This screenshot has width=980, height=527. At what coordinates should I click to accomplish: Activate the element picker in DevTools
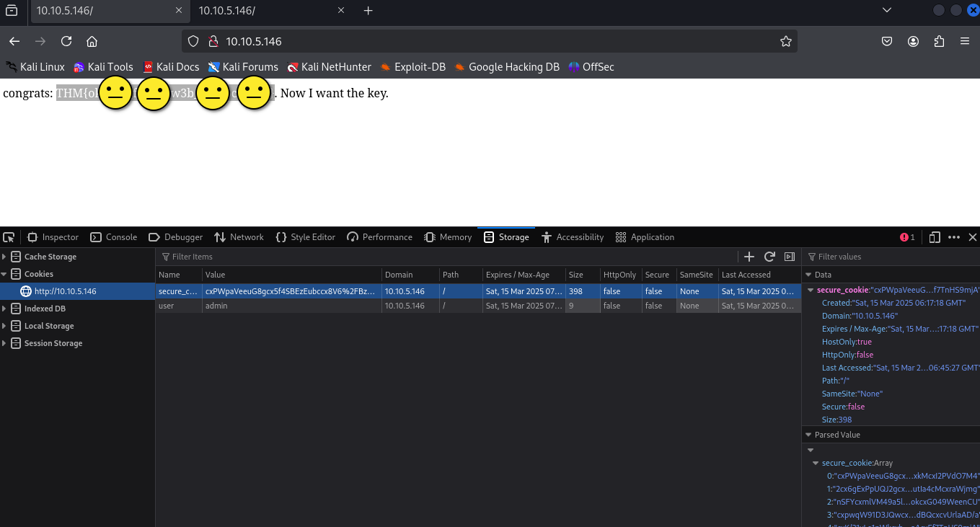tap(9, 237)
